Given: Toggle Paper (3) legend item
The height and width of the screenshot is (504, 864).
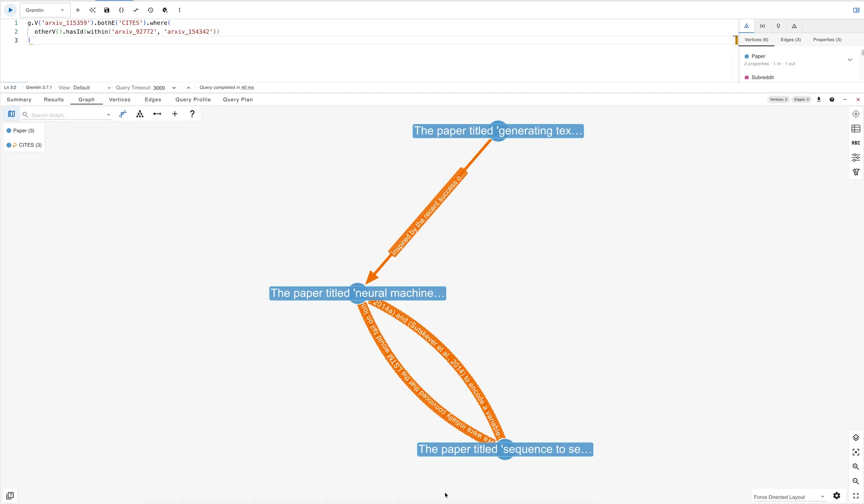Looking at the screenshot, I should tap(21, 130).
